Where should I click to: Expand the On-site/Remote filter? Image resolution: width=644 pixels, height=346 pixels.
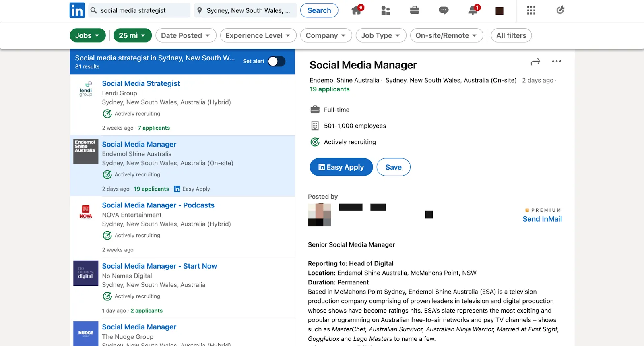click(447, 35)
